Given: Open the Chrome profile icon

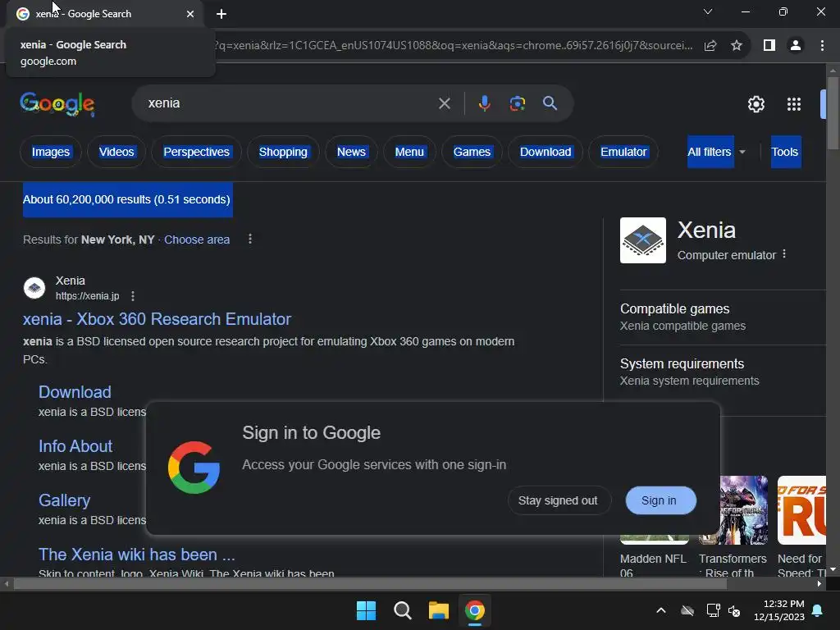Looking at the screenshot, I should (796, 46).
